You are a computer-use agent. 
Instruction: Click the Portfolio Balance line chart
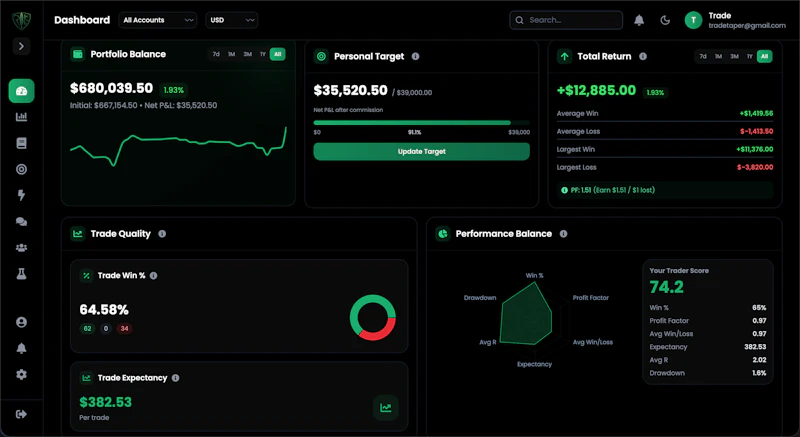[x=178, y=146]
